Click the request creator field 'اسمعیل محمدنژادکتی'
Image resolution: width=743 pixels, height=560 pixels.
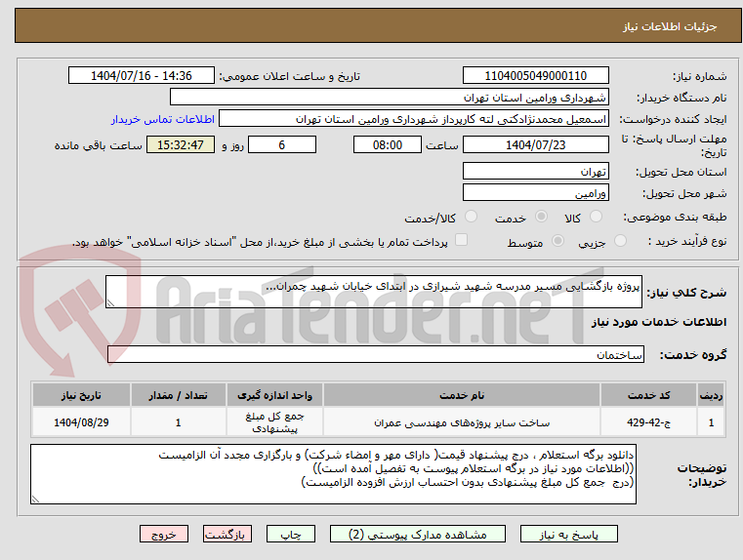pos(414,119)
